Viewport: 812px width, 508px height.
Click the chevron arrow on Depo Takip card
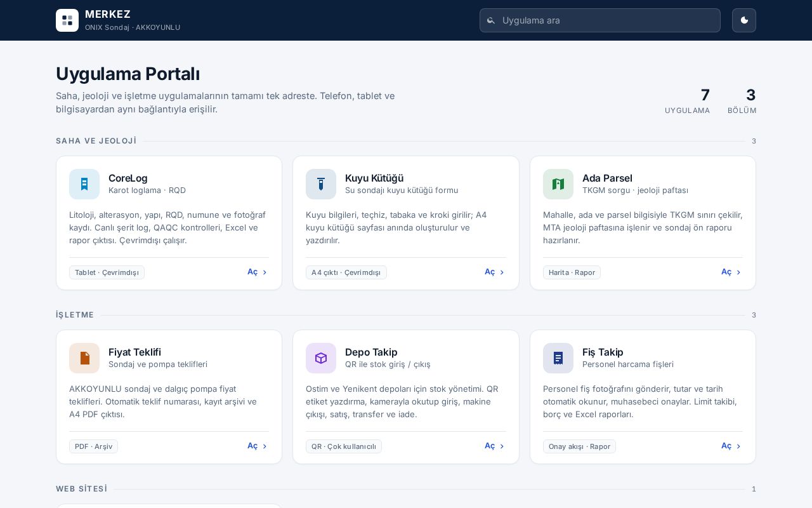[x=502, y=446]
